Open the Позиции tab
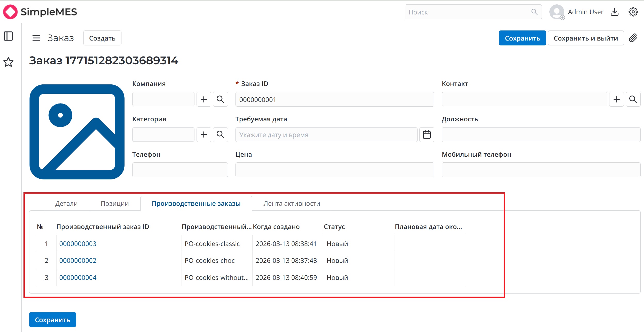Screen dimensions: 644x332 [x=115, y=203]
